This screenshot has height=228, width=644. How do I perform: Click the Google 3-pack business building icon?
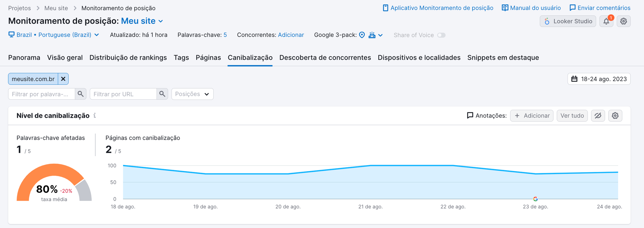372,35
